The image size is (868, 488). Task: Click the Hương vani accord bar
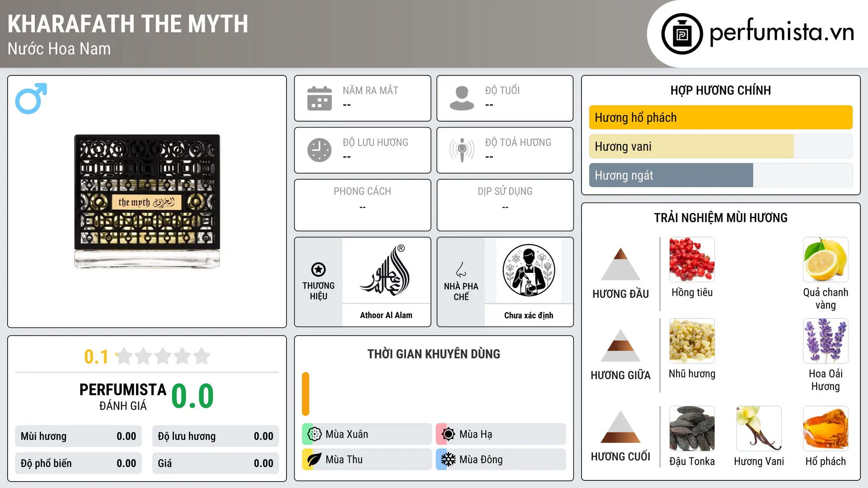(x=721, y=146)
